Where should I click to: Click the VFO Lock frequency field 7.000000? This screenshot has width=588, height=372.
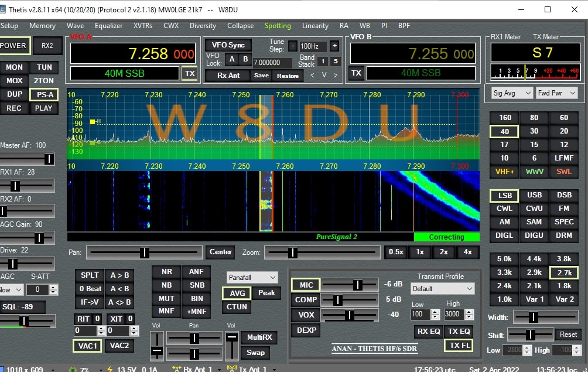tap(272, 63)
